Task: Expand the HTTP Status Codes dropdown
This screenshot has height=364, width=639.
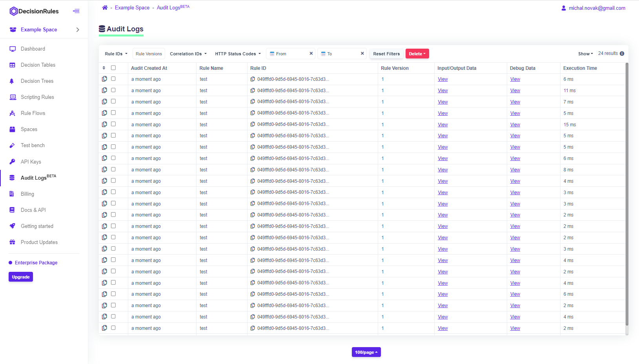Action: tap(238, 54)
